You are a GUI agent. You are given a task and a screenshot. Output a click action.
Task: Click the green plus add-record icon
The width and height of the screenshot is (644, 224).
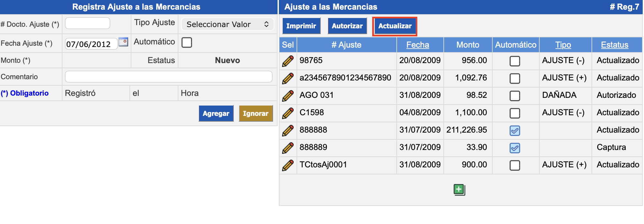pyautogui.click(x=459, y=190)
